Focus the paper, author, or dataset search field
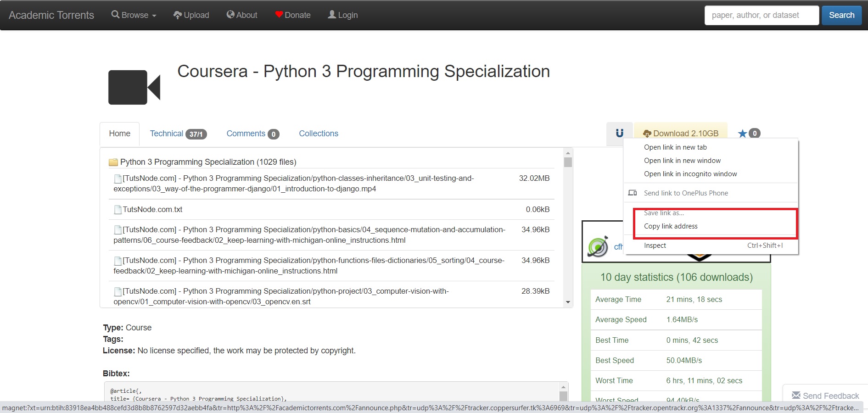This screenshot has width=868, height=413. 762,15
